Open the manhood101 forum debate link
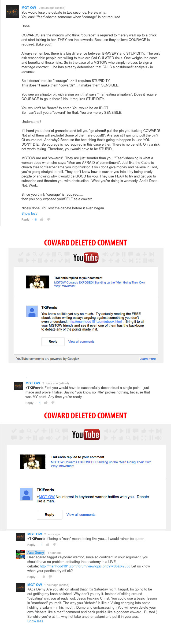Viewport: 171px width, 644px height. [85, 566]
